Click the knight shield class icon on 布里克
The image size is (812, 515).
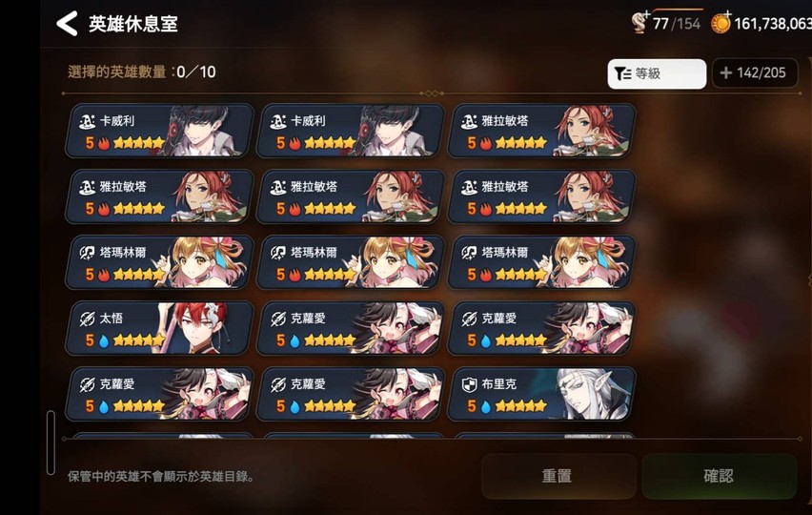[469, 384]
